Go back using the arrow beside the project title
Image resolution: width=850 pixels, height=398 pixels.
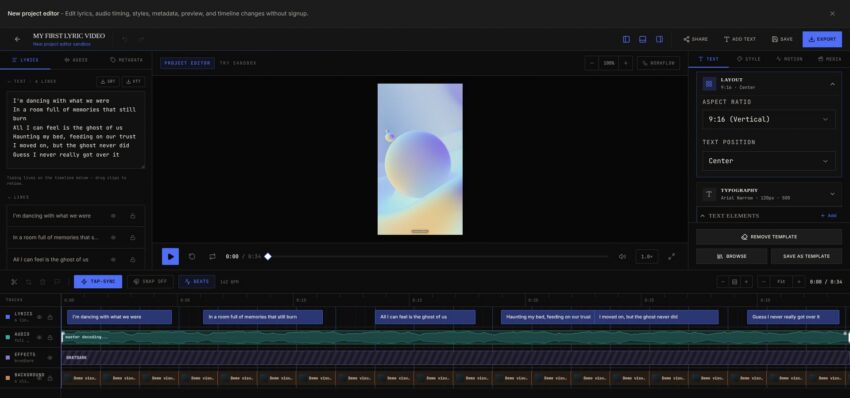(x=17, y=39)
